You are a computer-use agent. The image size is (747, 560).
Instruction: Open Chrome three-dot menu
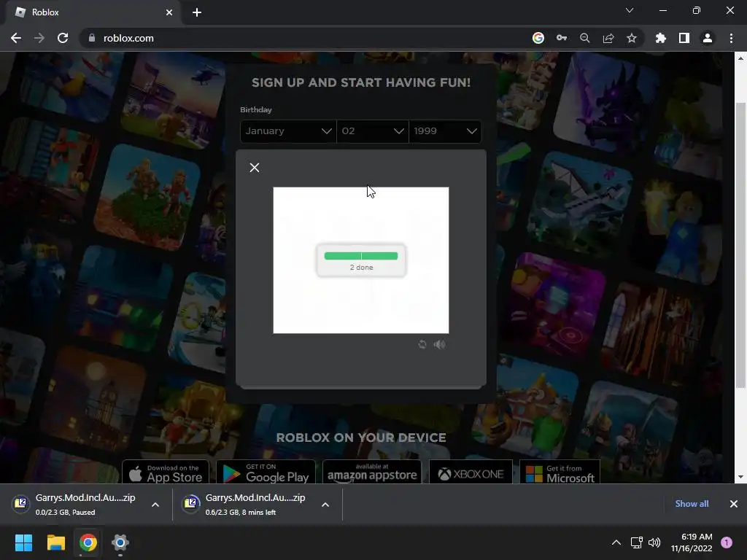[731, 38]
